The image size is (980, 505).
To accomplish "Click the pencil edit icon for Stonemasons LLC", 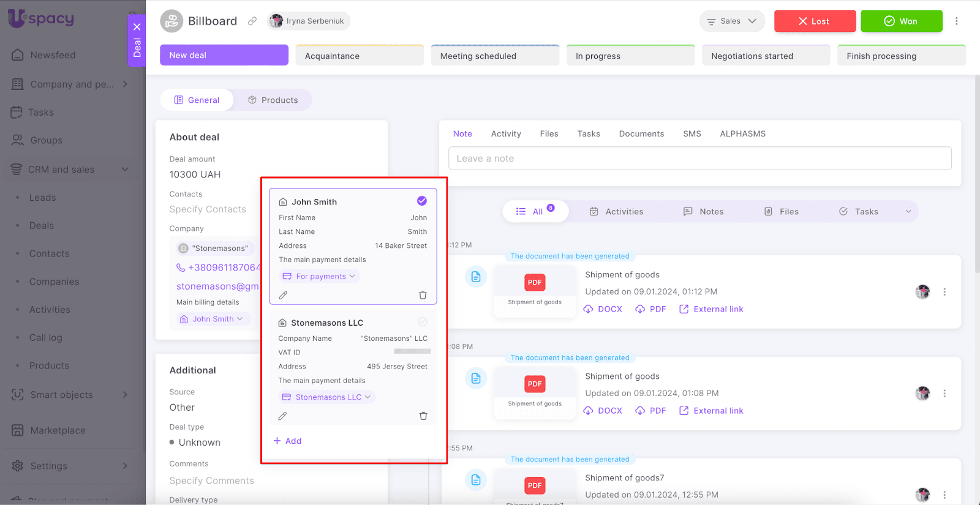I will pyautogui.click(x=282, y=416).
